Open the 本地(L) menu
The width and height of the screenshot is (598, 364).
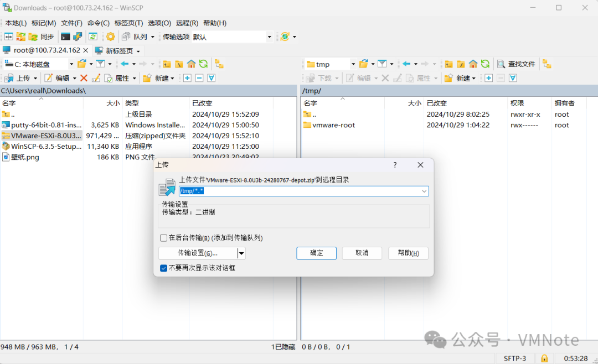(16, 23)
